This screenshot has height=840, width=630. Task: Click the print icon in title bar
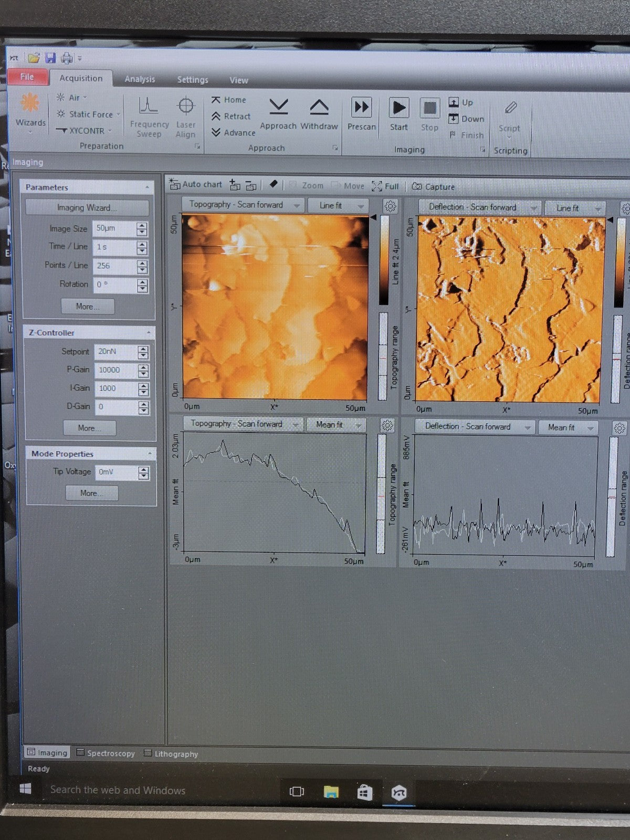pyautogui.click(x=67, y=58)
